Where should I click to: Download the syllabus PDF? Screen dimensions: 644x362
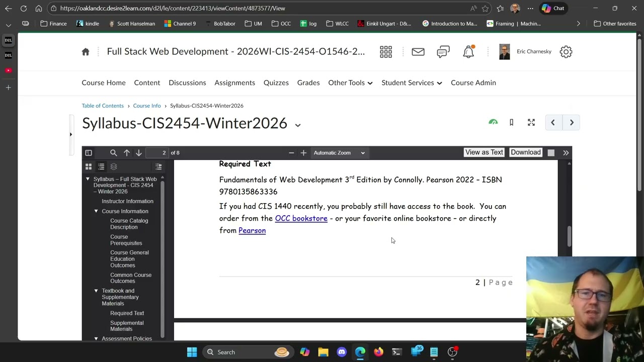tap(526, 152)
